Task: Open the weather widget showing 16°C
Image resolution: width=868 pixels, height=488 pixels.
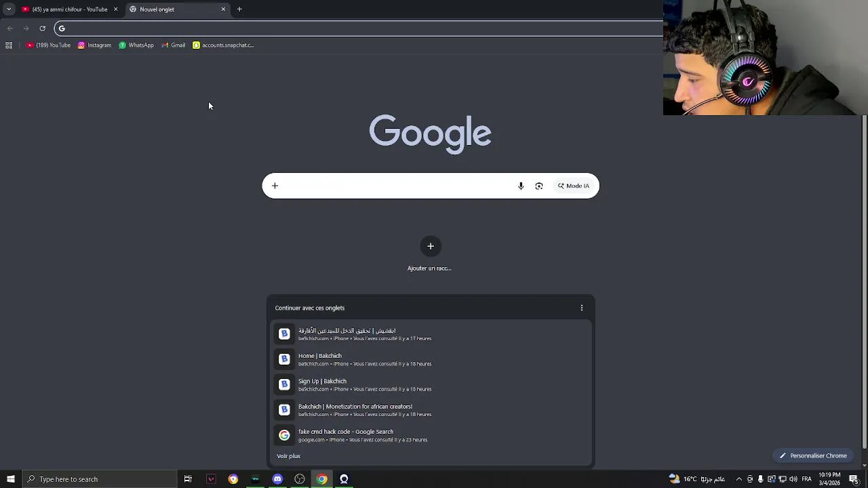Action: coord(696,479)
